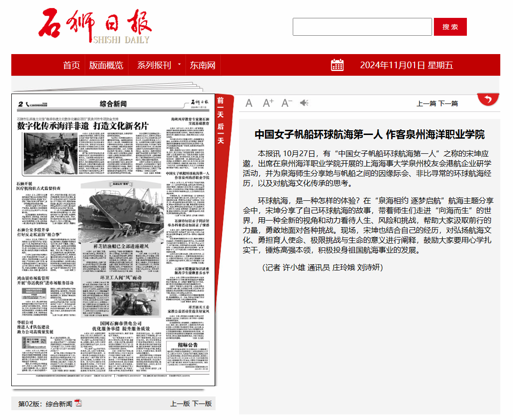Open 首页 in the navigation bar
513x420 pixels.
click(72, 65)
